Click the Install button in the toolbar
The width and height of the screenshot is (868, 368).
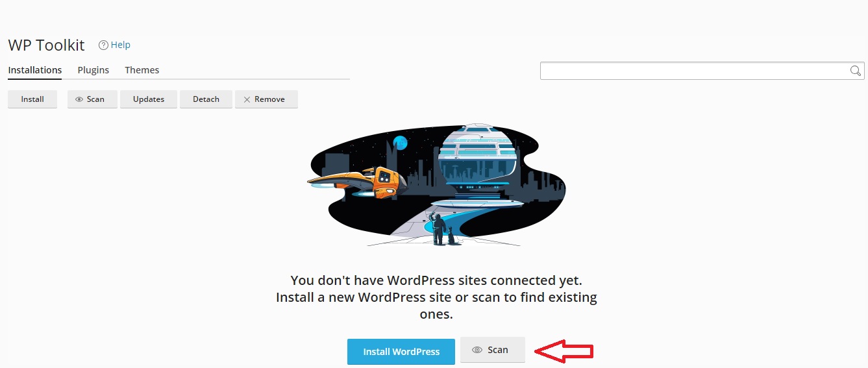32,99
